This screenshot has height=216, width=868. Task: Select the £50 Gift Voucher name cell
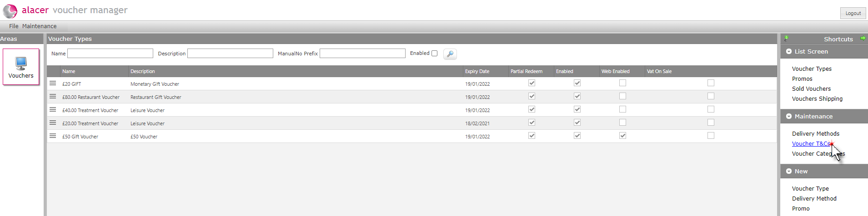point(80,137)
